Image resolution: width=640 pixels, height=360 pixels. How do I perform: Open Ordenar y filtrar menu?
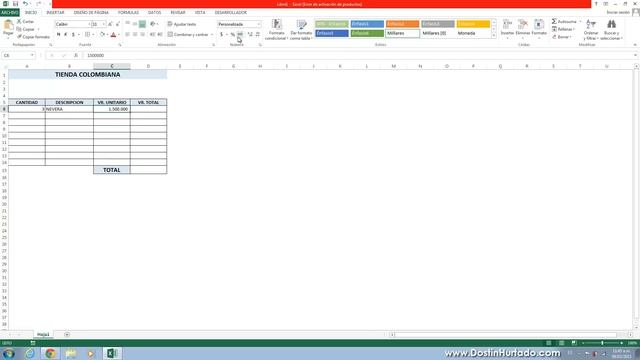click(x=591, y=29)
